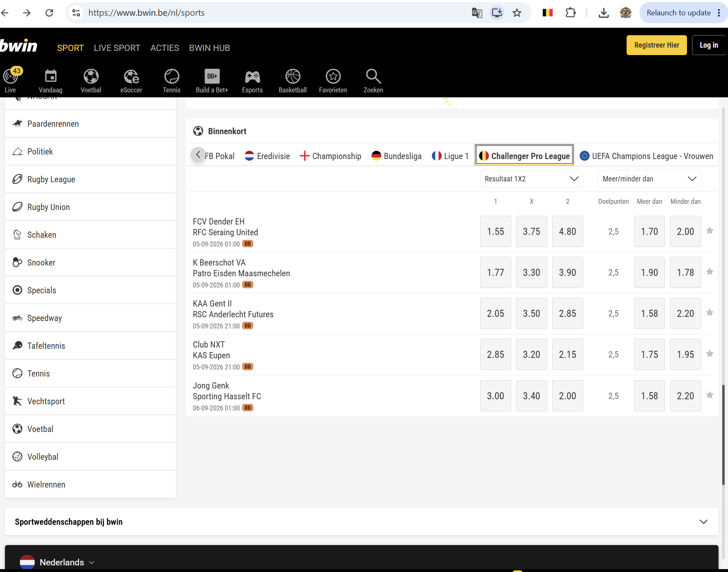Screen dimensions: 728x572
Task: Click the install app icon in address bar
Action: [x=497, y=13]
